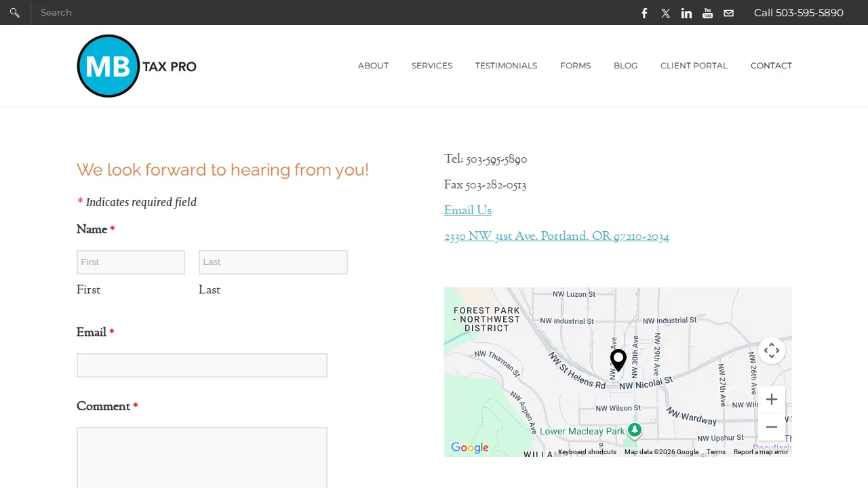Click Keyboard shortcuts on the map

tap(587, 452)
